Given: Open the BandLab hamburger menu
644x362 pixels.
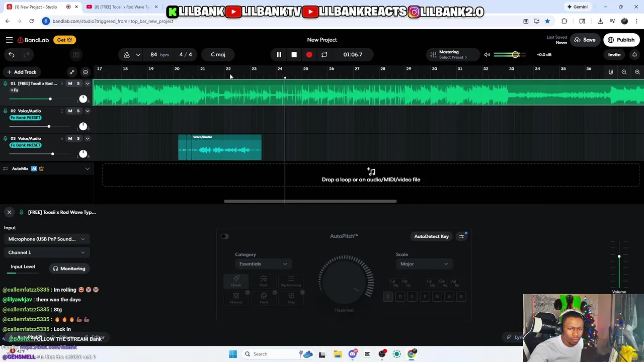Looking at the screenshot, I should point(9,40).
